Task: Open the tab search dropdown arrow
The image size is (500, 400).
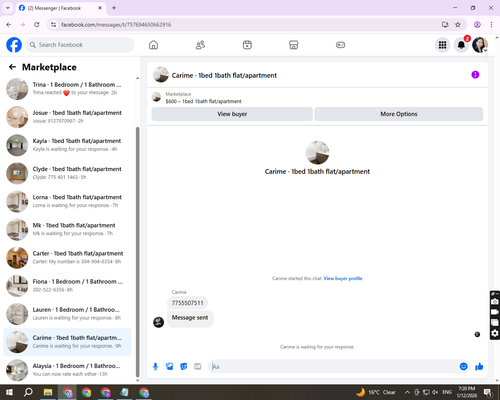Action: 8,8
